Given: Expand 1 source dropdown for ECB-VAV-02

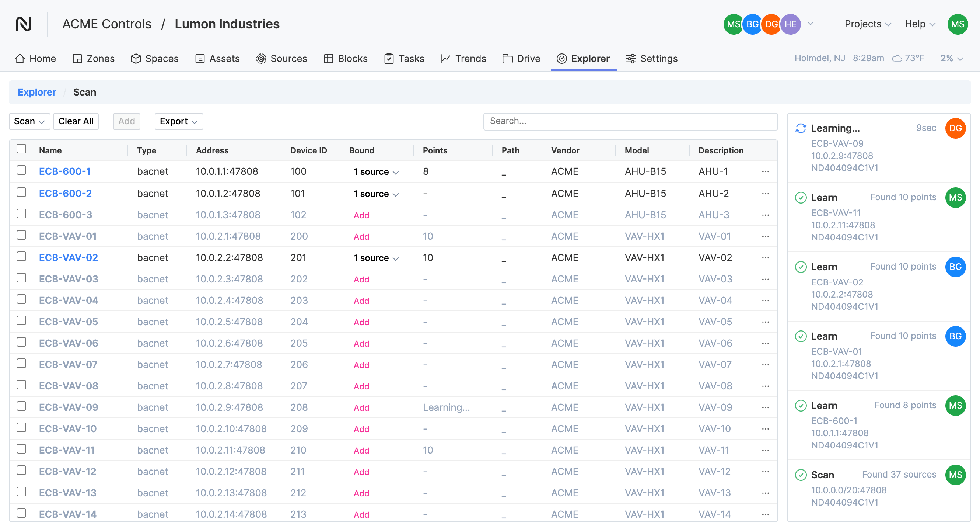Looking at the screenshot, I should pyautogui.click(x=376, y=258).
